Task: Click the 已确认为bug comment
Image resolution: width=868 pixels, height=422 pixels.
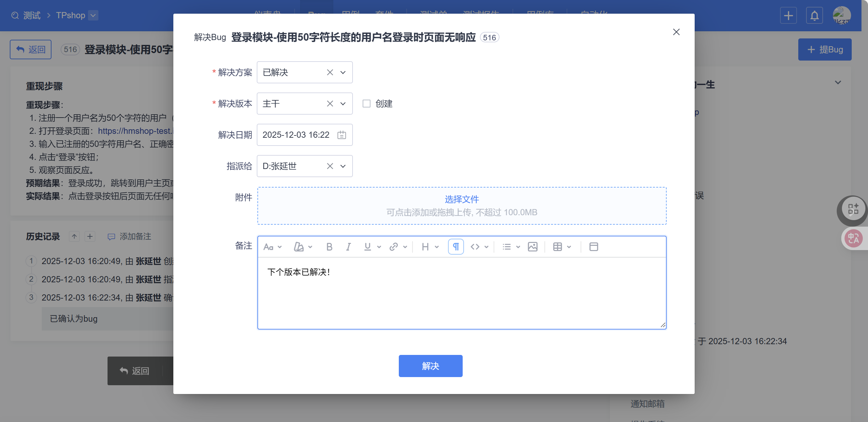Action: [x=73, y=318]
